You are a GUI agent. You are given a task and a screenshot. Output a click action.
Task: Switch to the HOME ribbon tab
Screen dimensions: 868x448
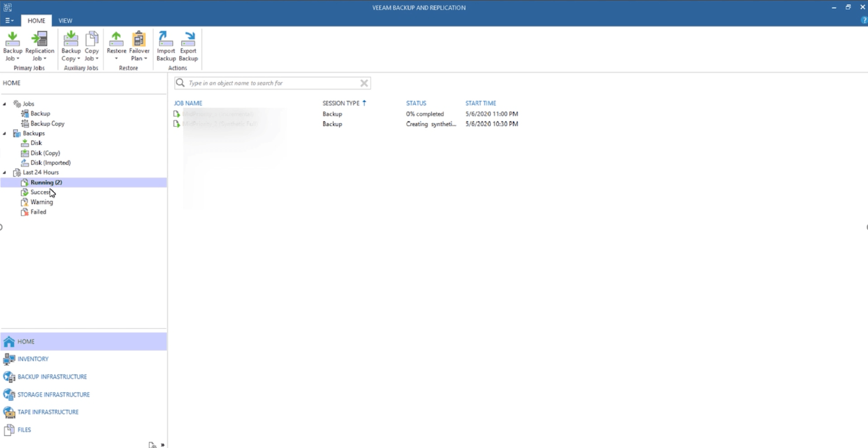point(36,20)
